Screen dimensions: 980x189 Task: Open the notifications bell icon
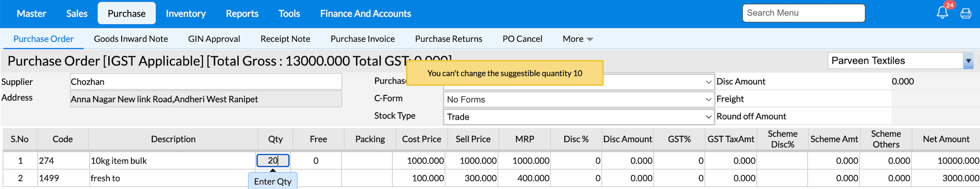(x=942, y=13)
